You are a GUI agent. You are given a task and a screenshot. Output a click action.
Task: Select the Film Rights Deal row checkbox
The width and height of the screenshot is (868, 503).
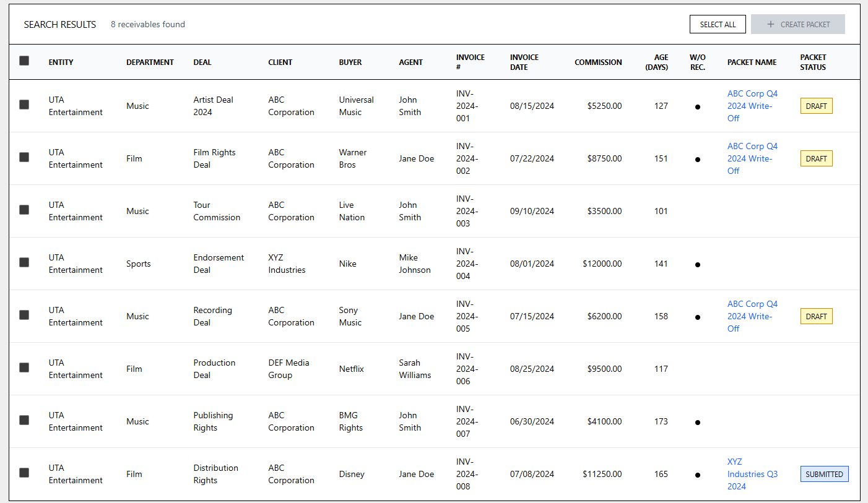tap(24, 157)
